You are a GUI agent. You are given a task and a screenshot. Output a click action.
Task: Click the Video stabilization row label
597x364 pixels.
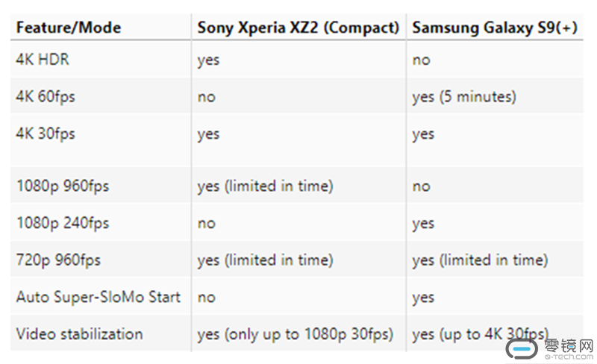tap(80, 334)
